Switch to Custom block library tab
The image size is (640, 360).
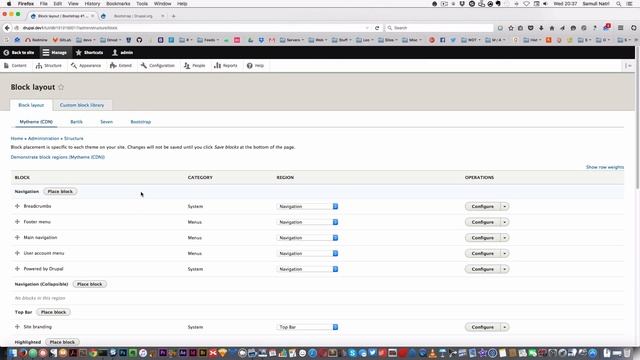point(82,105)
